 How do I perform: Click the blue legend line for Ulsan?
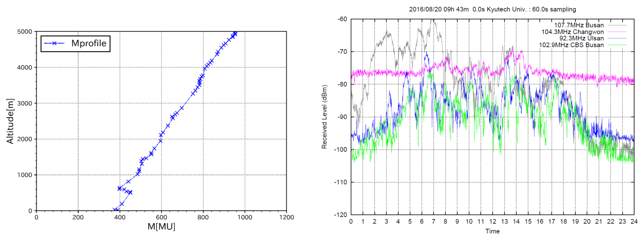(617, 38)
